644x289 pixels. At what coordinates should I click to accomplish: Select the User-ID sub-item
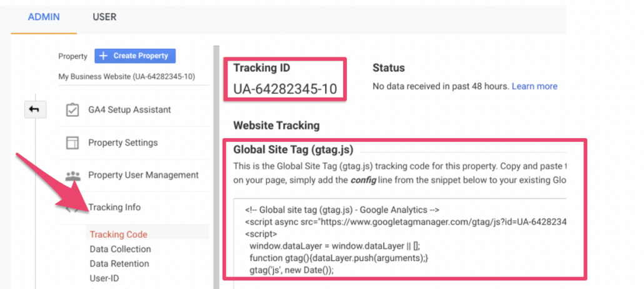point(103,278)
